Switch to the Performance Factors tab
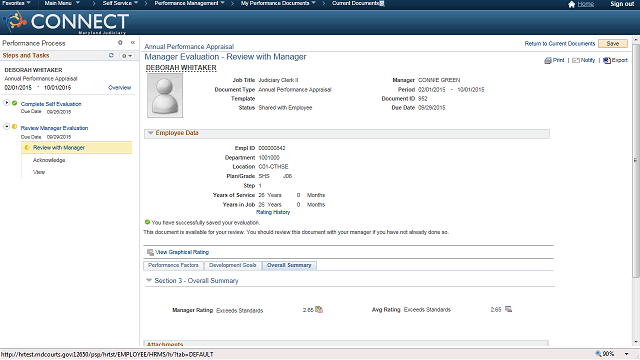This screenshot has width=640, height=360. tap(173, 265)
